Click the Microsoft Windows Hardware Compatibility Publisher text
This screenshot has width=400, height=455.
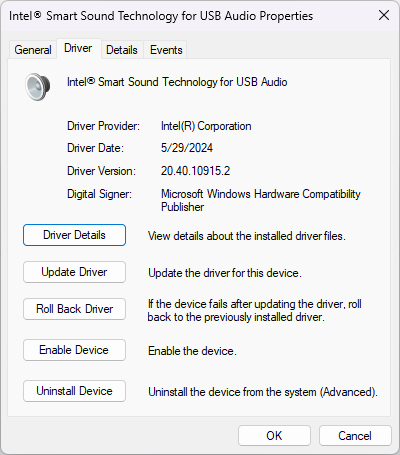click(261, 200)
